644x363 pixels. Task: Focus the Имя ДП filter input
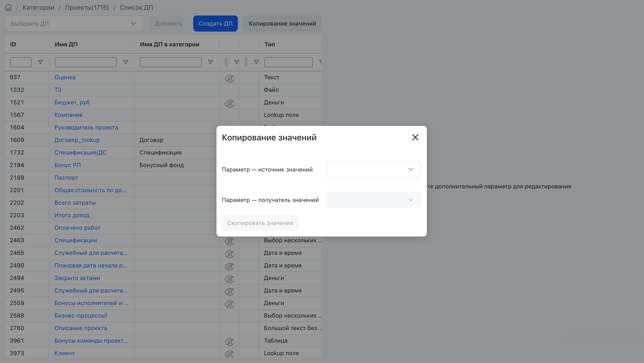point(86,62)
